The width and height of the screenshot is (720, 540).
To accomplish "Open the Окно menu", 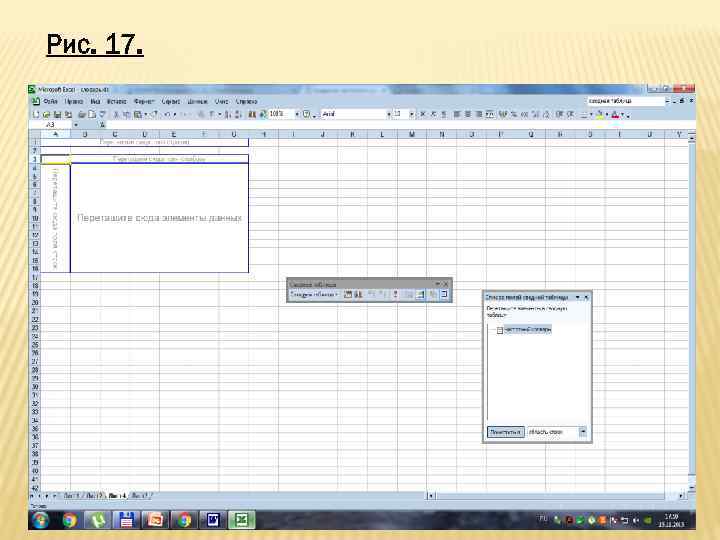I will 221,101.
